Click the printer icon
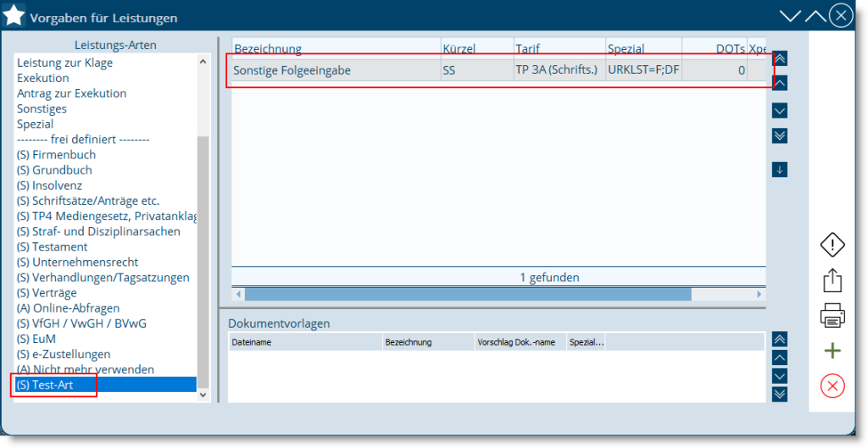868x448 pixels. tap(832, 316)
